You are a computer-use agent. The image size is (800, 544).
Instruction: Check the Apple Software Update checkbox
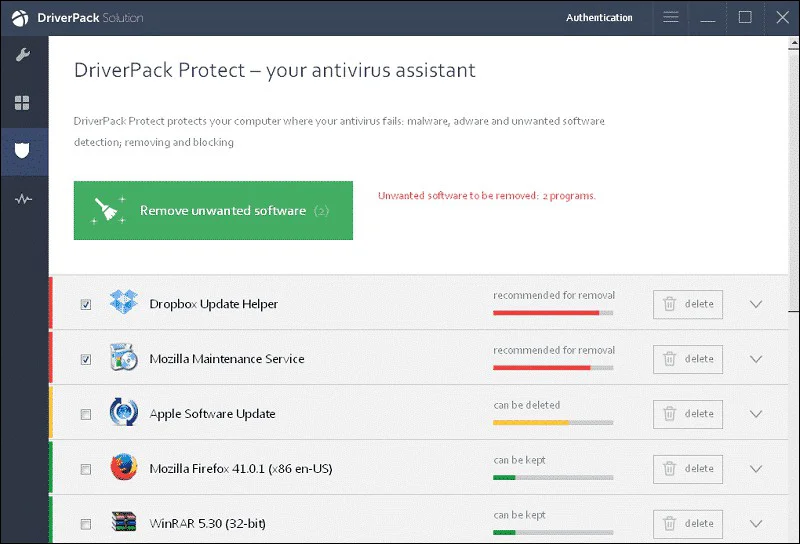point(86,414)
